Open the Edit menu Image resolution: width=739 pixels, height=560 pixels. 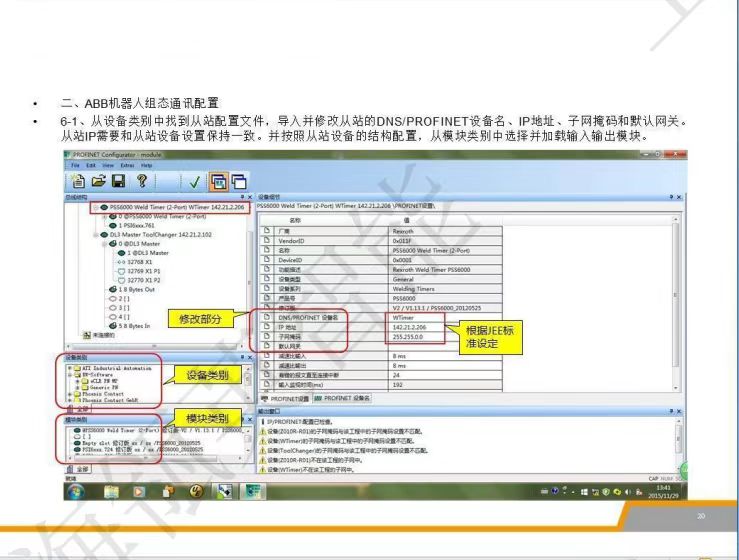pyautogui.click(x=90, y=165)
